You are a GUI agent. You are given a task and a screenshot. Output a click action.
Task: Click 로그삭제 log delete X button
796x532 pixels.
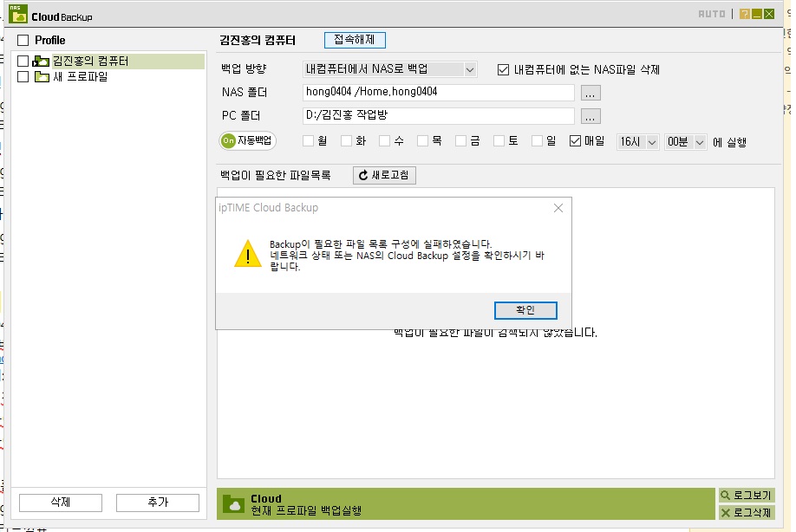click(747, 512)
